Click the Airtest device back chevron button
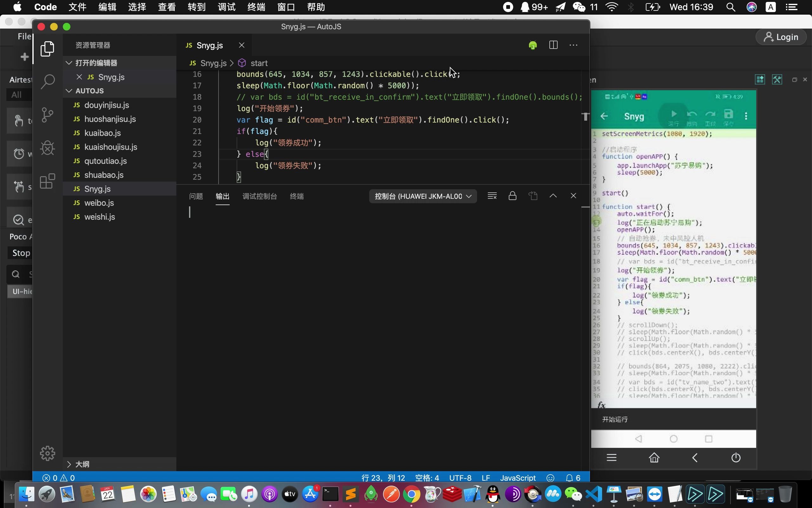Screen dimensions: 812x508 (x=695, y=458)
